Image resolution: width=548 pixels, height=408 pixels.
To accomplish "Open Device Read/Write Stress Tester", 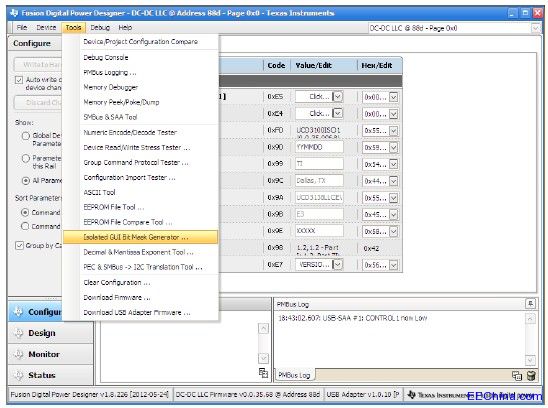I will 140,148.
